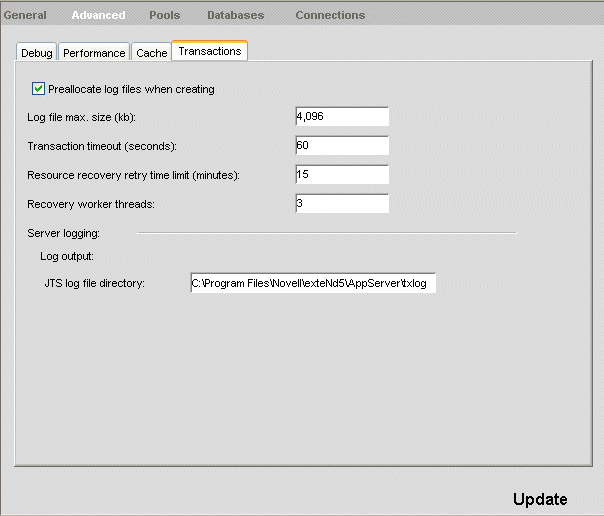Image resolution: width=604 pixels, height=516 pixels.
Task: Click the JTS log file directory field
Action: click(x=312, y=283)
